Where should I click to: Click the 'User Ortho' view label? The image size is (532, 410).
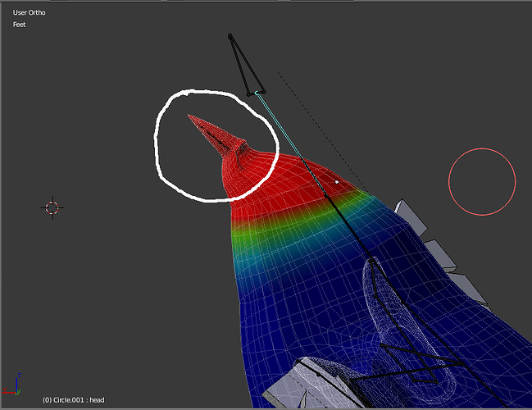30,12
